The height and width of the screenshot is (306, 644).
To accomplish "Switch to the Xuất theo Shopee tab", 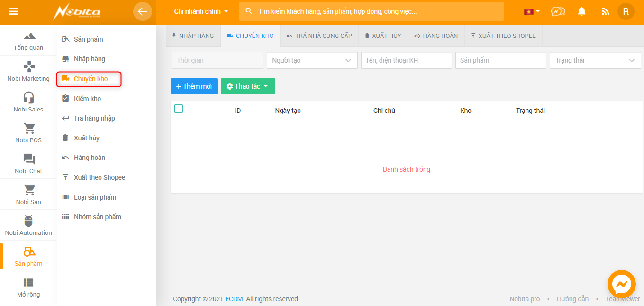I will click(503, 36).
